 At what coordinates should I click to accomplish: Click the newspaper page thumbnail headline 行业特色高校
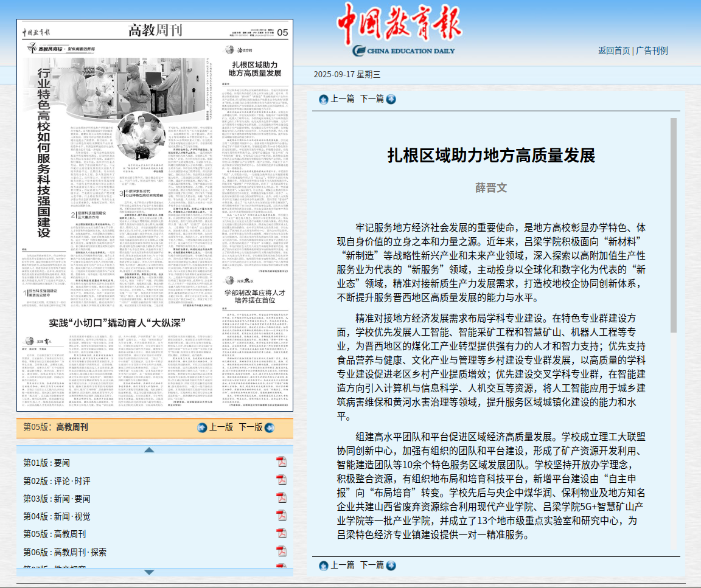[44, 152]
